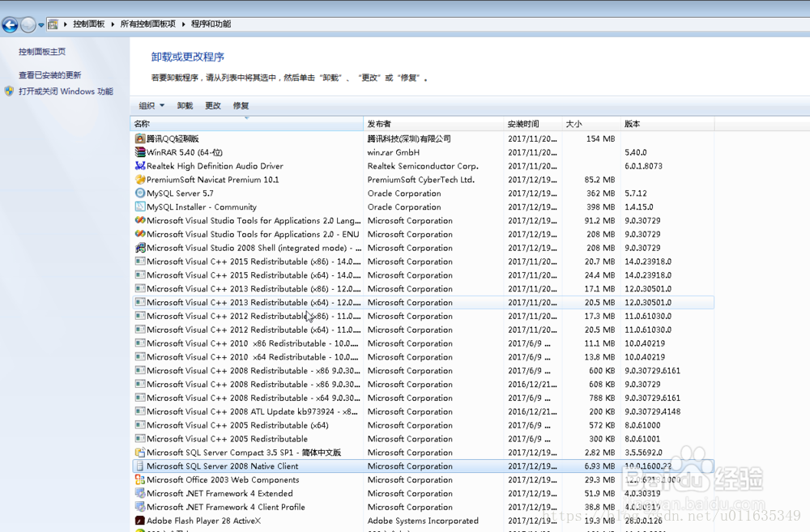Click version 3.5.5692.0 cell
810x532 pixels.
(x=644, y=453)
